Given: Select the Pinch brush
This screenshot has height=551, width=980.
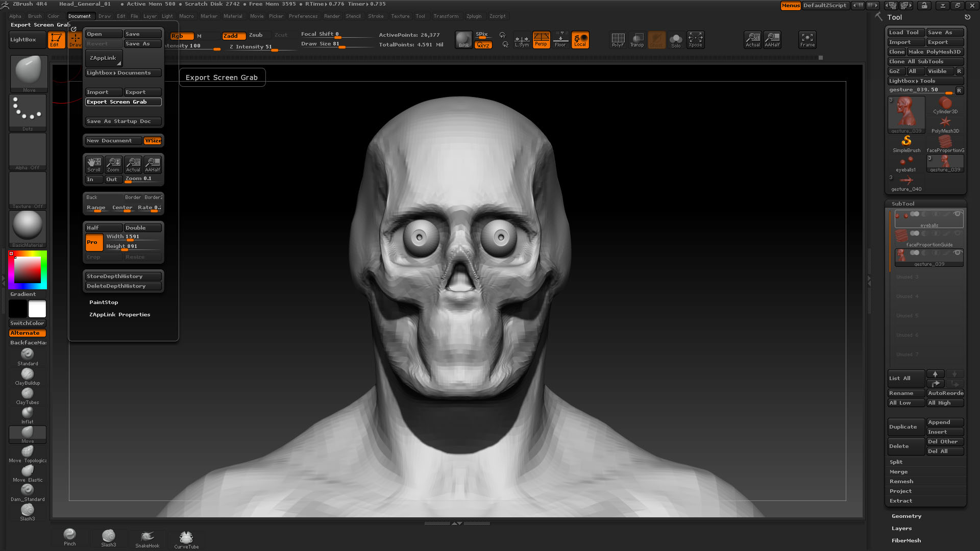Looking at the screenshot, I should click(70, 537).
